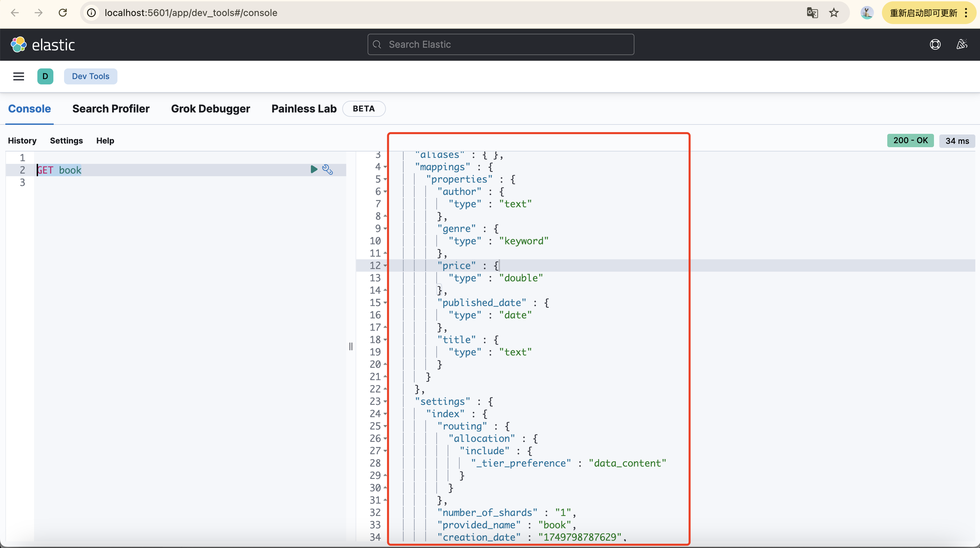The width and height of the screenshot is (980, 548).
Task: Fold the "settings" section on line 23
Action: [385, 401]
